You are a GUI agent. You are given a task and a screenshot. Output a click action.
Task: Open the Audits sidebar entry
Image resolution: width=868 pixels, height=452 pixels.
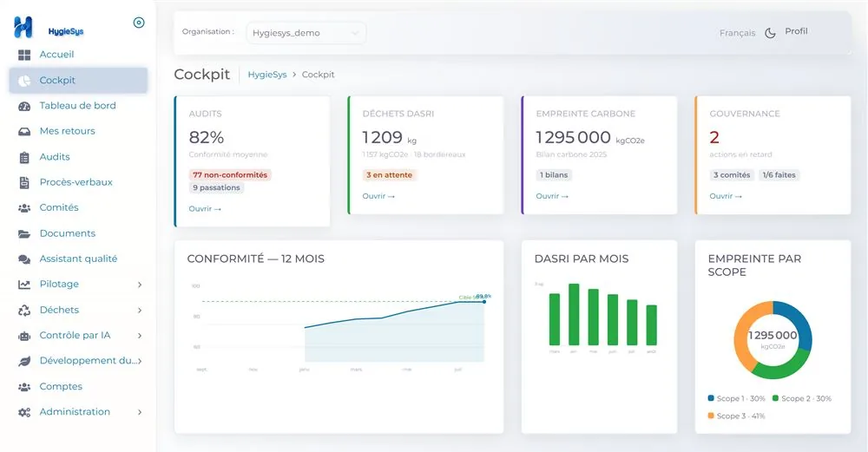tap(79, 157)
